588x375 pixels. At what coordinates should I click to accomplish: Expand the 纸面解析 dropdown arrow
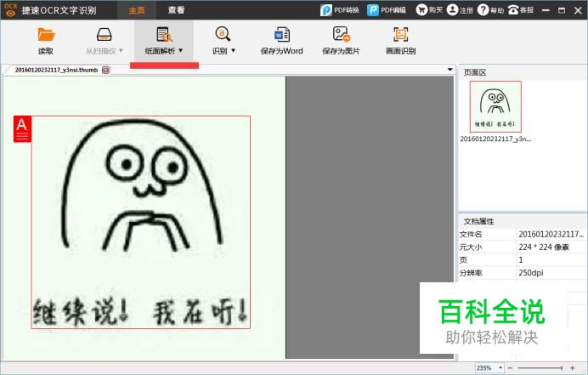[181, 50]
